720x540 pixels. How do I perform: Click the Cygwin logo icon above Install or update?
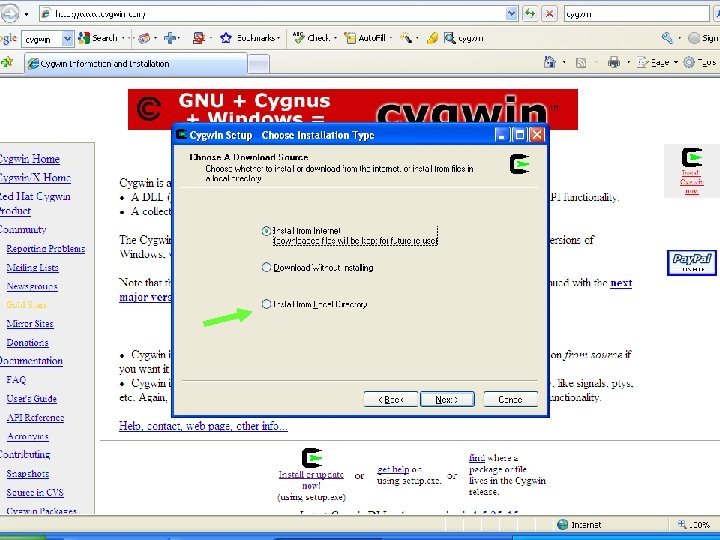tap(311, 458)
